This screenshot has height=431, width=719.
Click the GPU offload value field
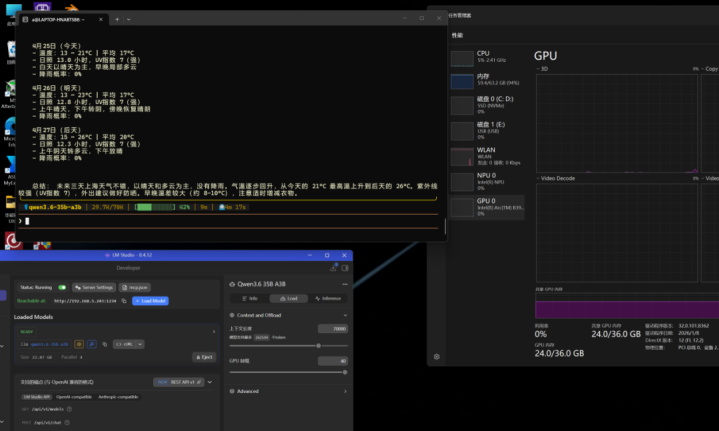pyautogui.click(x=335, y=361)
